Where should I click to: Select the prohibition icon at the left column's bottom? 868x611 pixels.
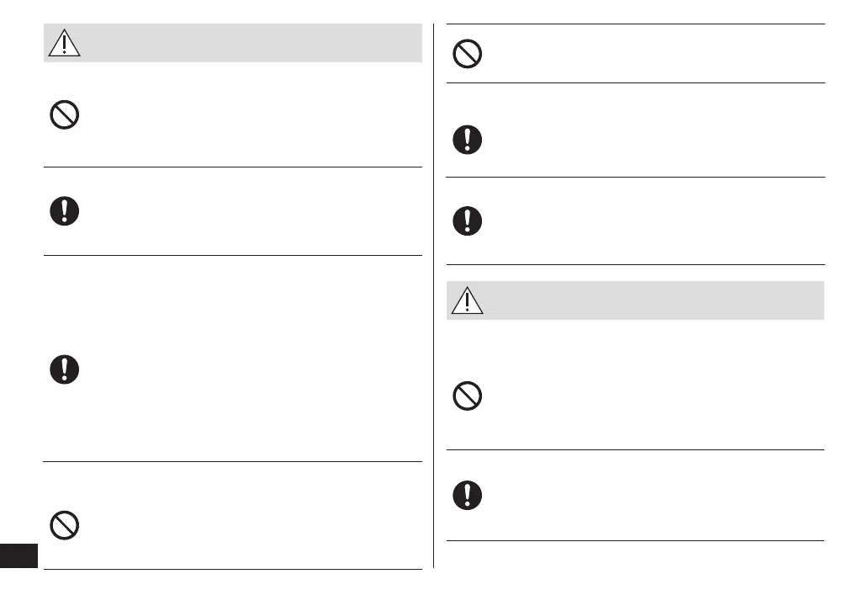tap(65, 526)
